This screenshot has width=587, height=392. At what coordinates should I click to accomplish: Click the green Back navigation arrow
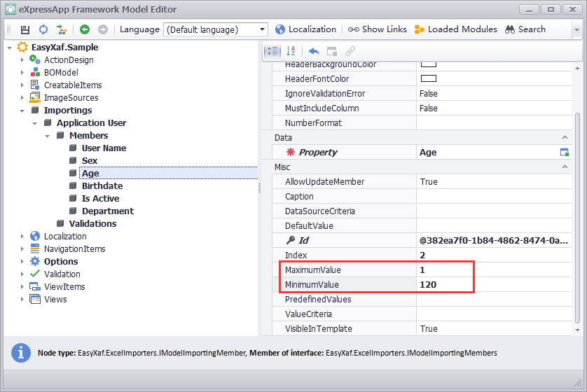[85, 29]
